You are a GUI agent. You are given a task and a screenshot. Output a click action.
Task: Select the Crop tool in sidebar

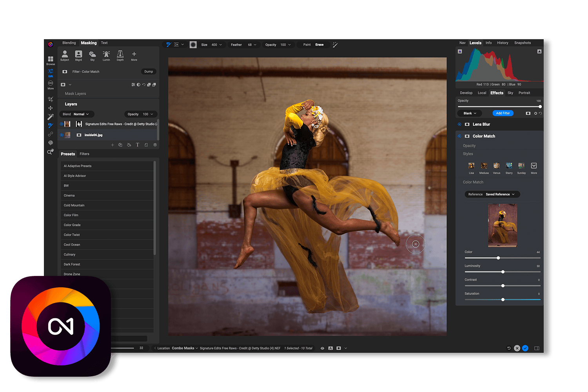51,99
